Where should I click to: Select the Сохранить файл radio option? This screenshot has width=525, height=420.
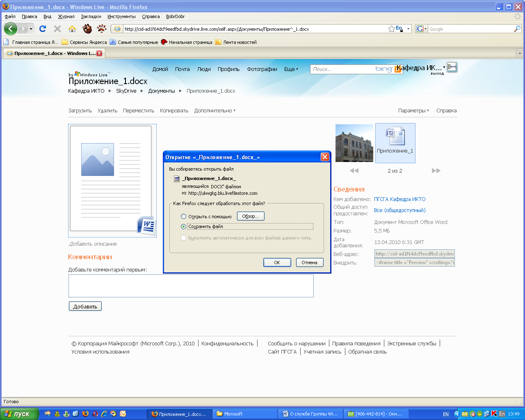point(184,226)
